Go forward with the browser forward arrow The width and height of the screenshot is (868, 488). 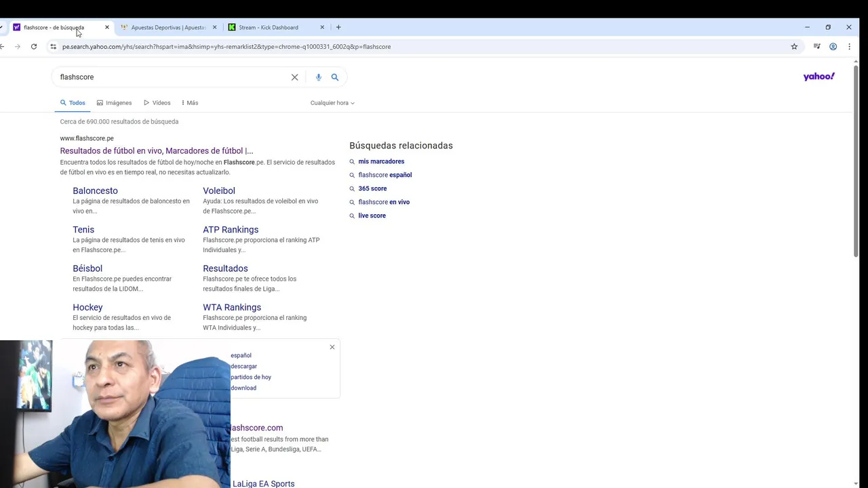click(x=18, y=47)
